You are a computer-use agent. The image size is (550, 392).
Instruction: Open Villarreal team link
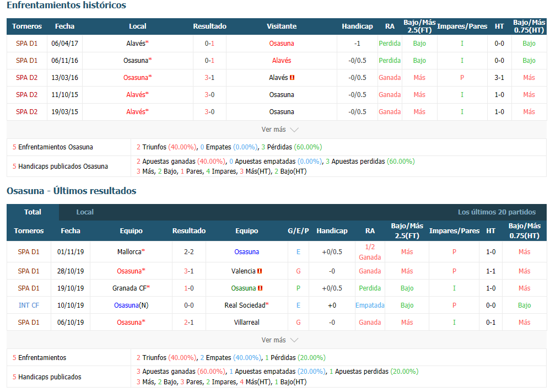246,322
